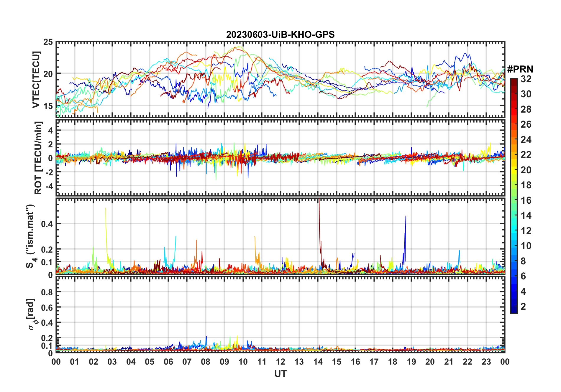This screenshot has width=561, height=392.
Task: Click colorbar tick label 20
Action: [x=526, y=170]
